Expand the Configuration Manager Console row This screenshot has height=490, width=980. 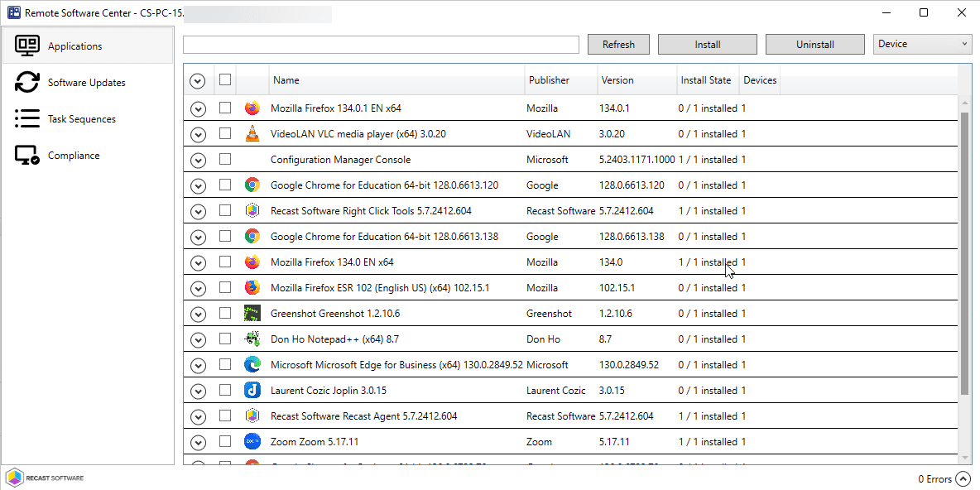(198, 160)
